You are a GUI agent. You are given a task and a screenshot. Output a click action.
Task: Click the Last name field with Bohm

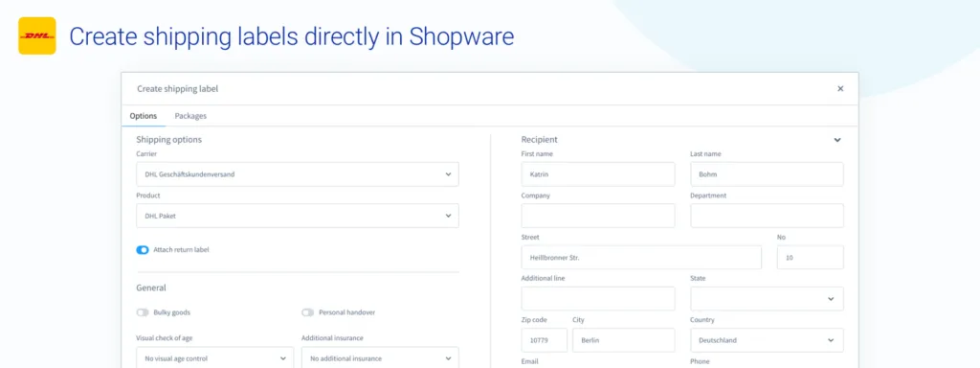[767, 174]
